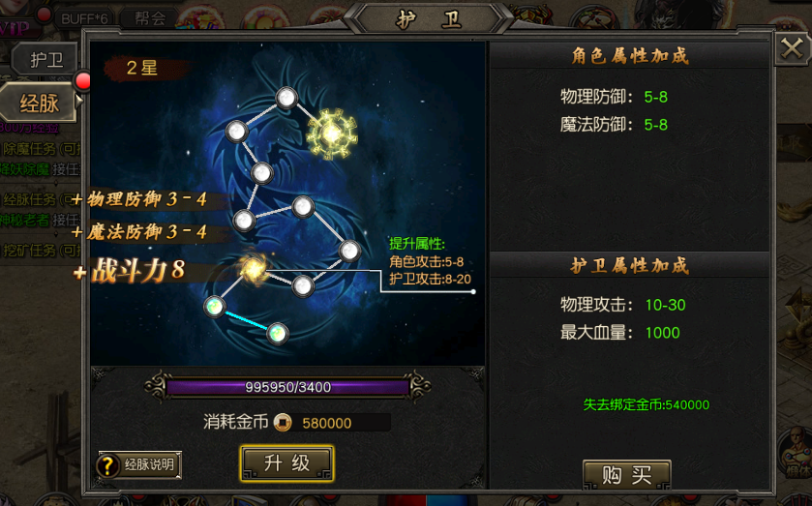Viewport: 812px width, 506px height.
Task: Click the red notification dot near 护卫 tab
Action: click(83, 81)
